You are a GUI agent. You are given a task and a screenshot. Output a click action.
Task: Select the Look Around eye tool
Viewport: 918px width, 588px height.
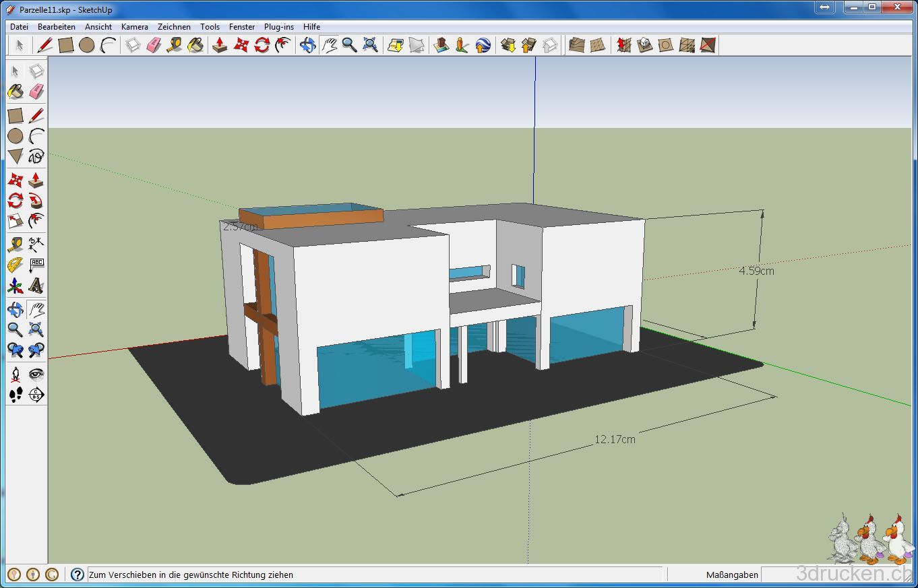[36, 374]
